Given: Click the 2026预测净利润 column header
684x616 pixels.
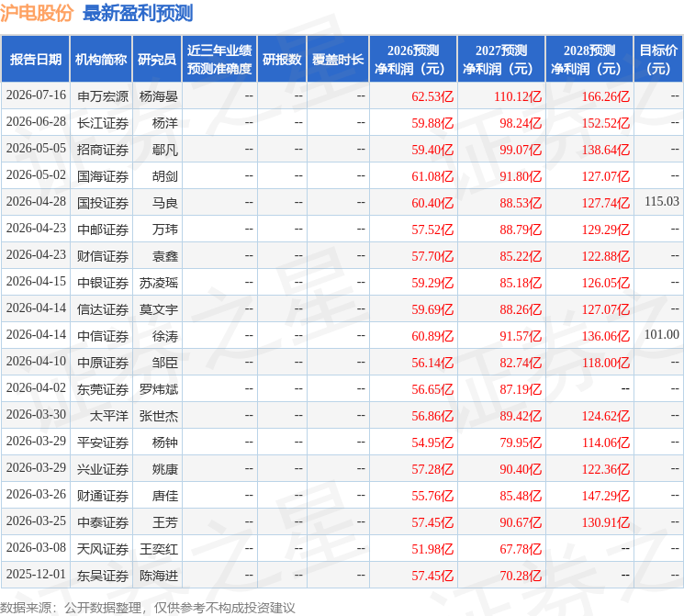Looking at the screenshot, I should coord(413,60).
